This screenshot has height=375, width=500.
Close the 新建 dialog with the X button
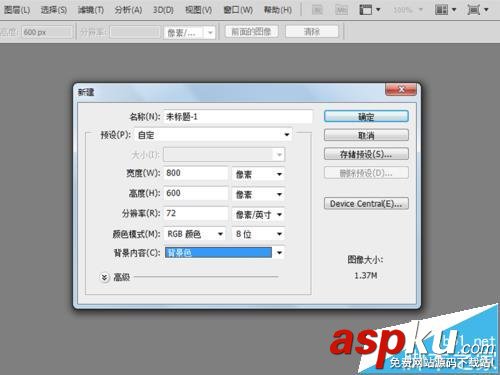pyautogui.click(x=401, y=89)
